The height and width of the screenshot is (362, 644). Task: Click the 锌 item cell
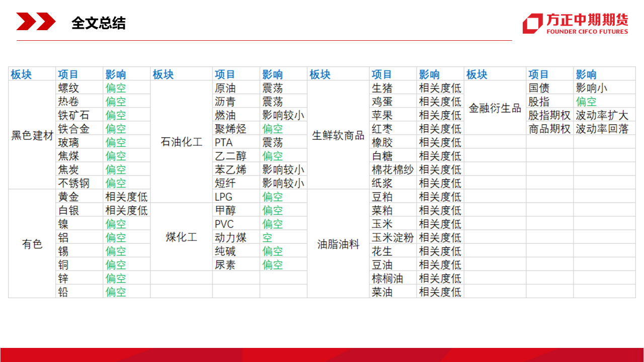tap(79, 278)
